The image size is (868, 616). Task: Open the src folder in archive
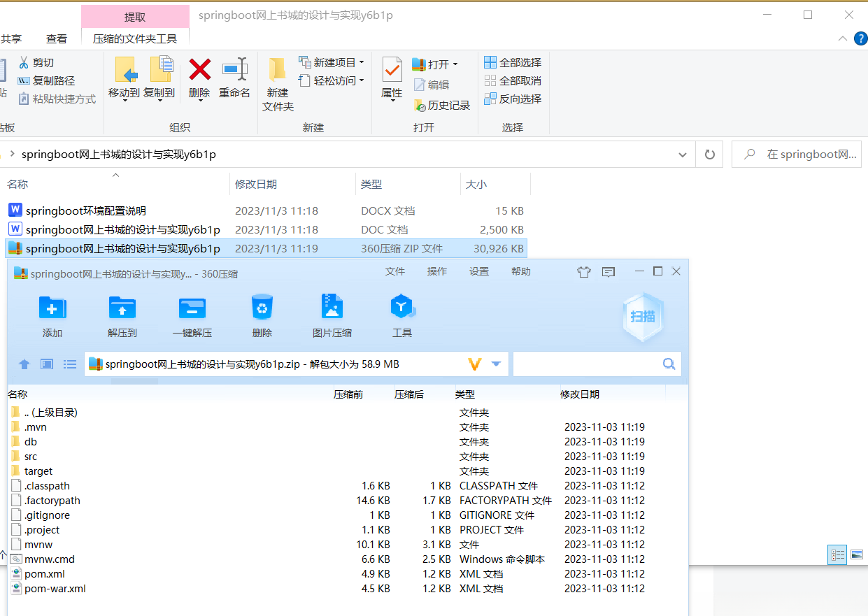[x=31, y=457]
